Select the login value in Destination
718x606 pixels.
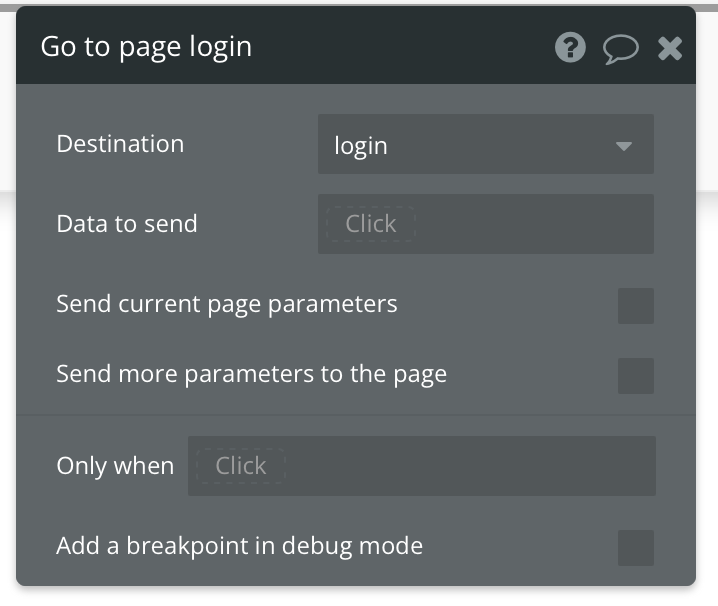click(361, 146)
